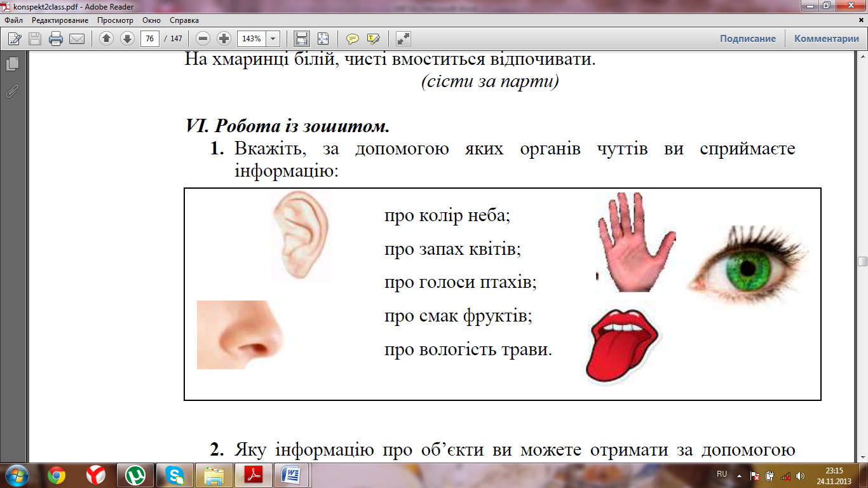The image size is (868, 488).
Task: Click the hand image in the document
Action: coord(635,242)
